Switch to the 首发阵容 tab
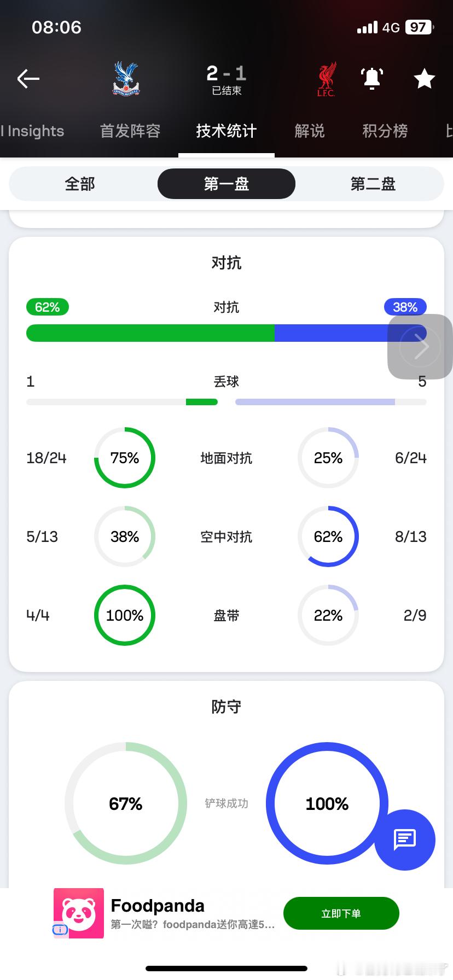453x980 pixels. [x=130, y=131]
